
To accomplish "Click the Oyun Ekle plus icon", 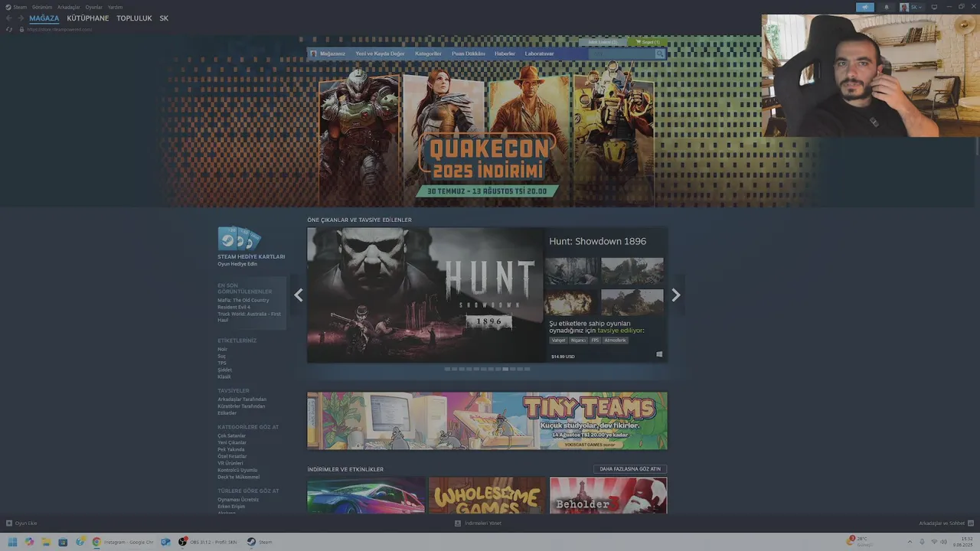I will tap(9, 523).
